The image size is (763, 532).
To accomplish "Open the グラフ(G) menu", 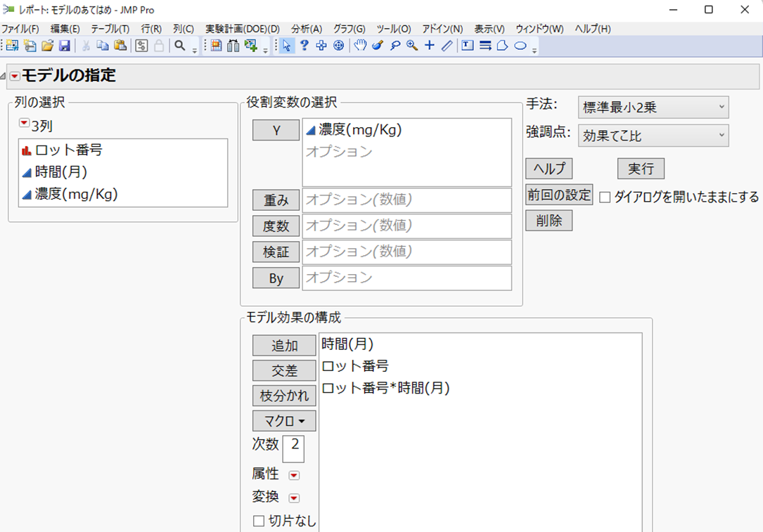I will click(x=349, y=29).
